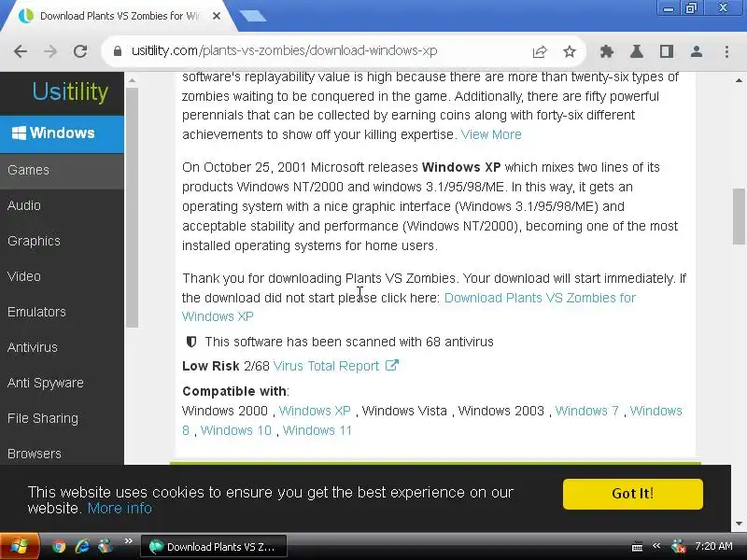Open the Windows 10 compatibility link

click(236, 430)
